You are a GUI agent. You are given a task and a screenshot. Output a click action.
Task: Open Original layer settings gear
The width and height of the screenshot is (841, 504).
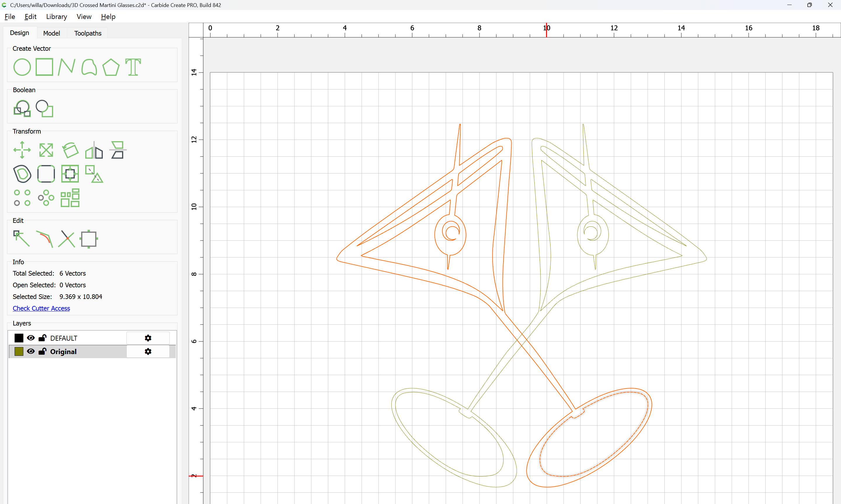pyautogui.click(x=148, y=351)
